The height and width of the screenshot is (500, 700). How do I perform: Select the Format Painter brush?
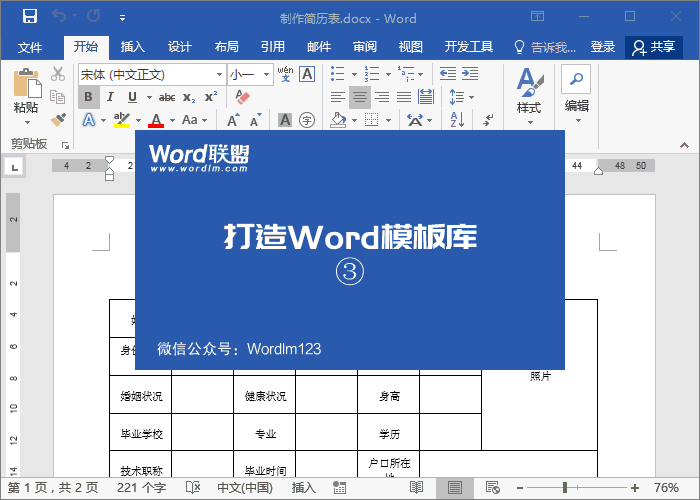point(58,120)
